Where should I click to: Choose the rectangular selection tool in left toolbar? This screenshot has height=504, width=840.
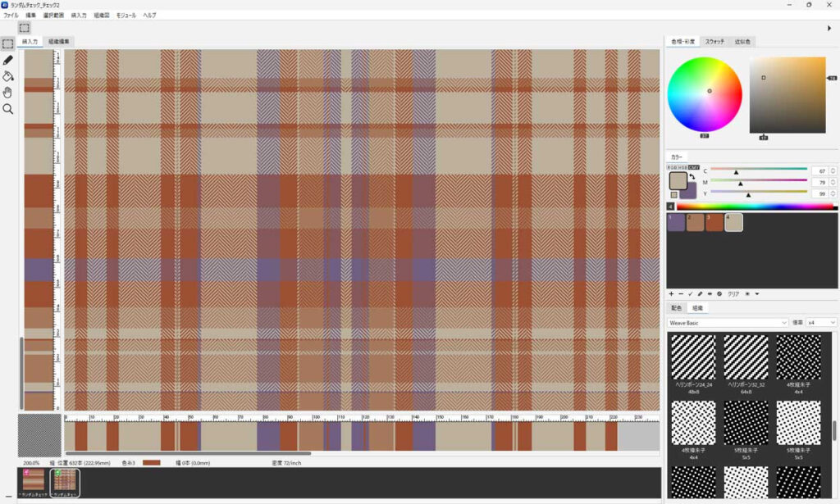[x=7, y=43]
